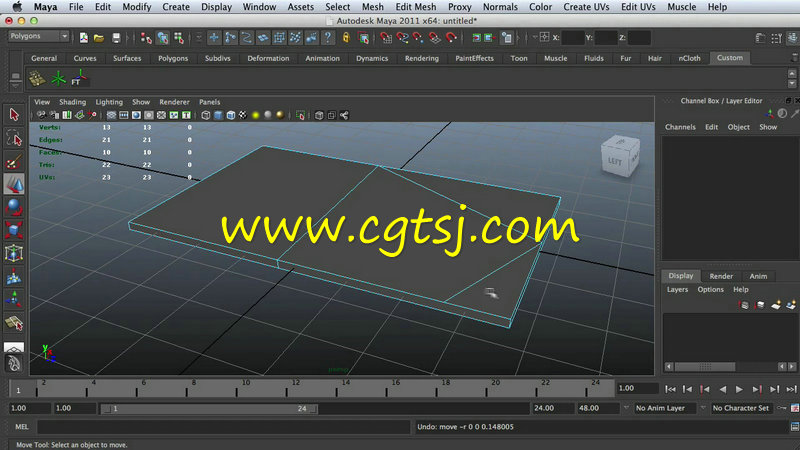
Task: Go to the end of playback range
Action: point(791,389)
